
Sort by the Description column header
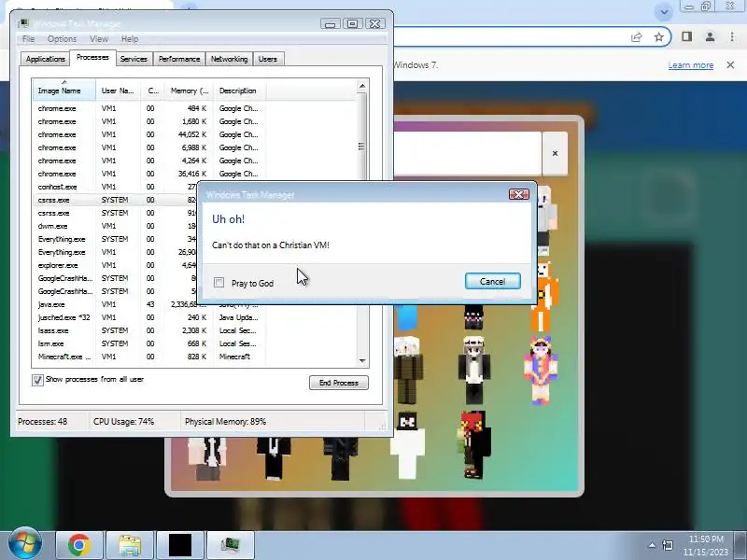coord(240,91)
